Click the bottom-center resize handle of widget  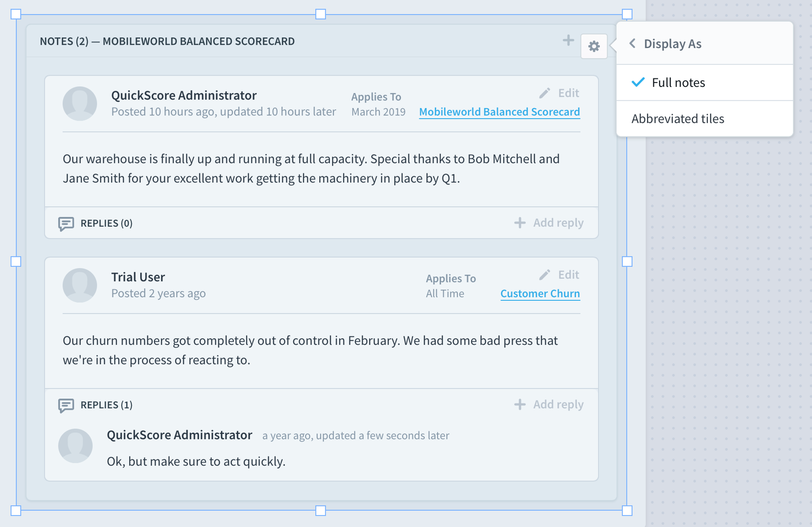321,510
